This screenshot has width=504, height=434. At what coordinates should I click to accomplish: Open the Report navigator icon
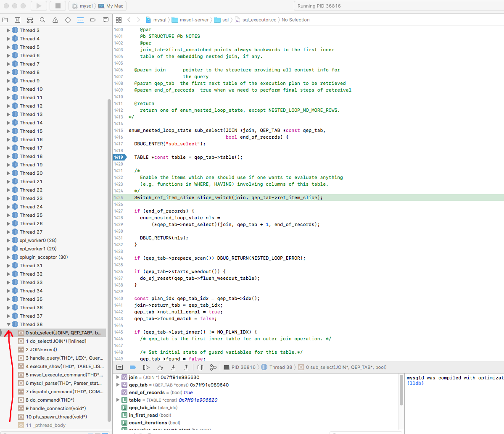pos(106,20)
